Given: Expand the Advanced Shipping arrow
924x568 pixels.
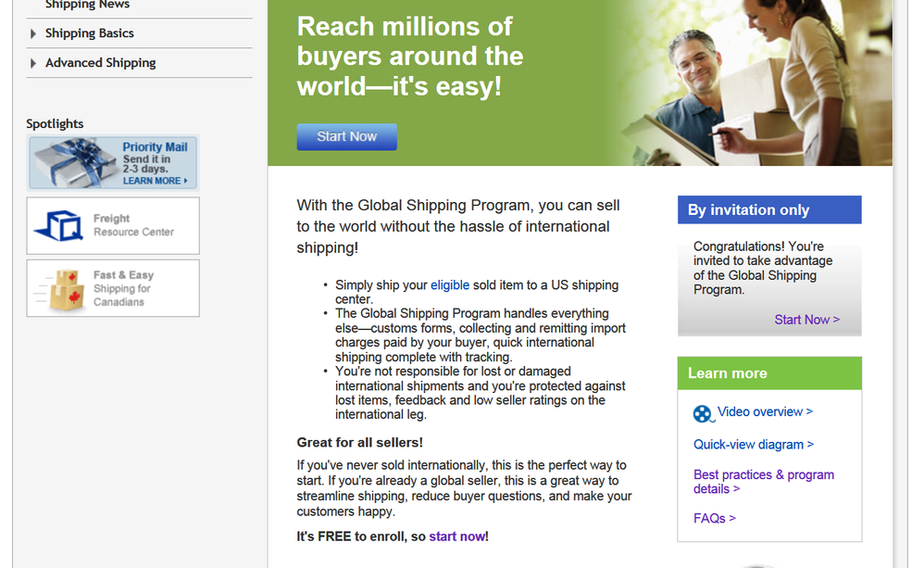Looking at the screenshot, I should [33, 63].
